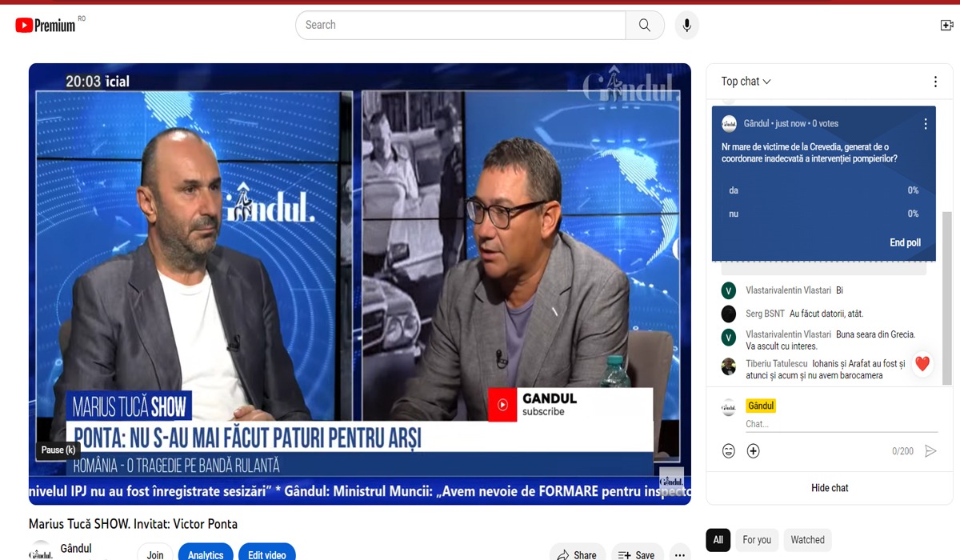Click the poll question text
This screenshot has width=960, height=560.
[x=808, y=153]
